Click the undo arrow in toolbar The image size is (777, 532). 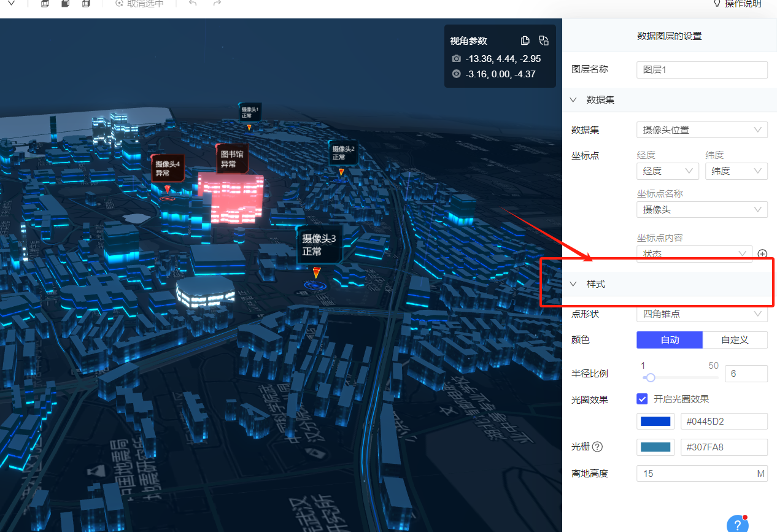pyautogui.click(x=193, y=4)
